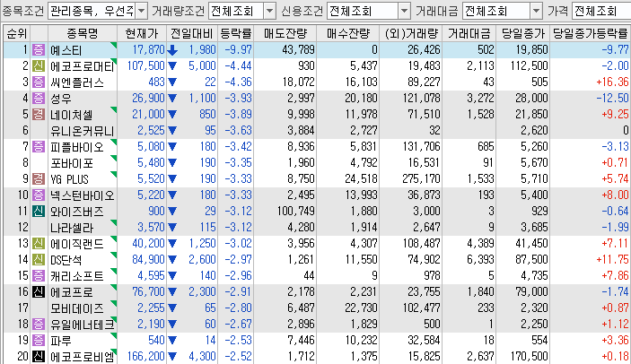Click 거래대금 value 6,393

[480, 259]
